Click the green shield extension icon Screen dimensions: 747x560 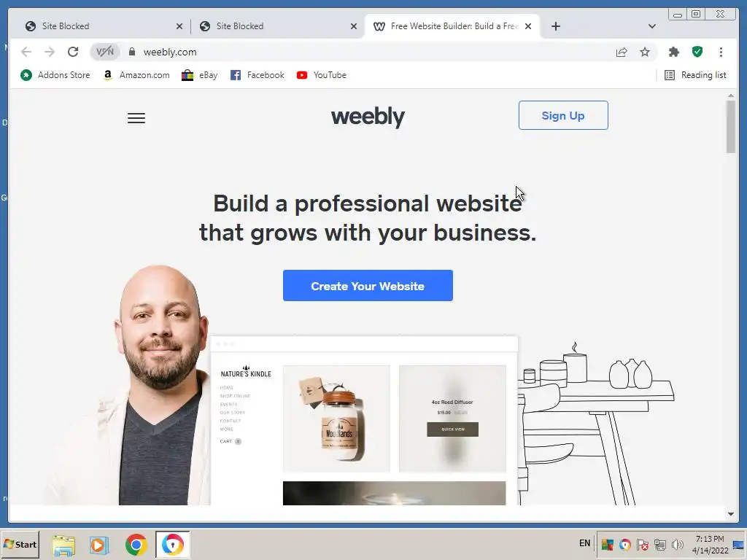(697, 52)
